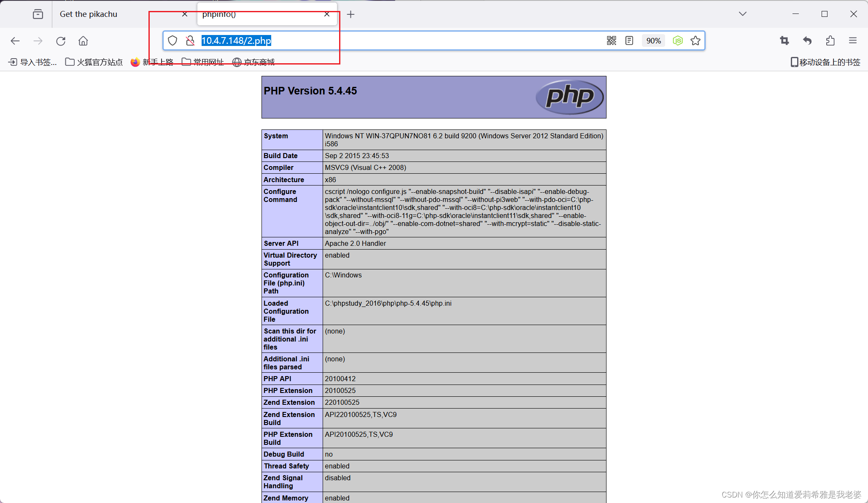Click the PHP Extension Build value
Image resolution: width=868 pixels, height=503 pixels.
point(359,434)
